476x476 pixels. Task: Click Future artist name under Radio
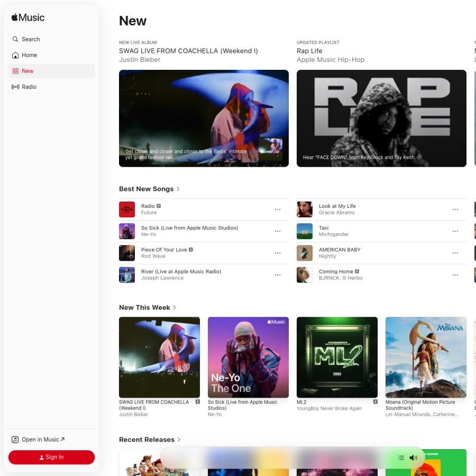click(x=149, y=213)
